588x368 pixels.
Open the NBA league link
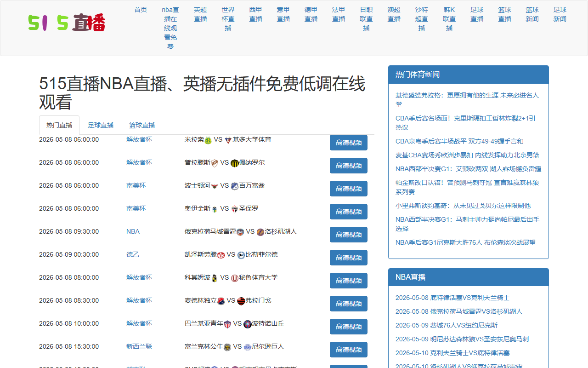(x=133, y=231)
